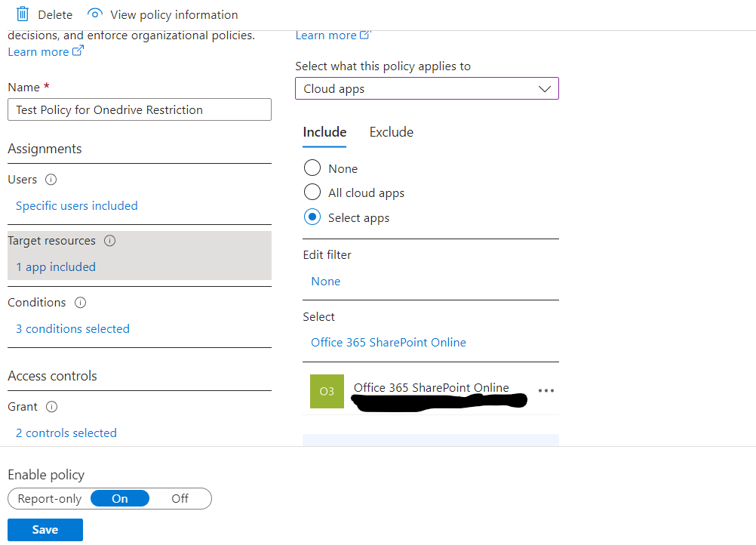The width and height of the screenshot is (756, 545).
Task: Open the Include tab
Action: [324, 131]
